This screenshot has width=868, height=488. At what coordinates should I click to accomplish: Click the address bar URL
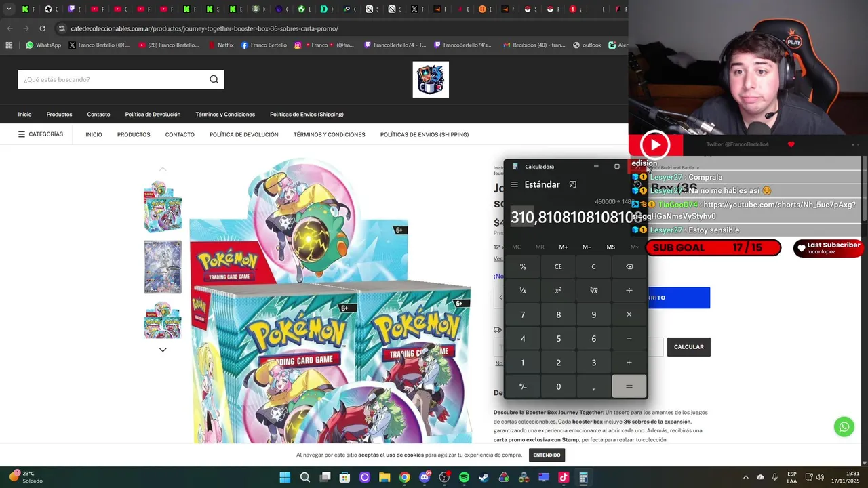[204, 28]
